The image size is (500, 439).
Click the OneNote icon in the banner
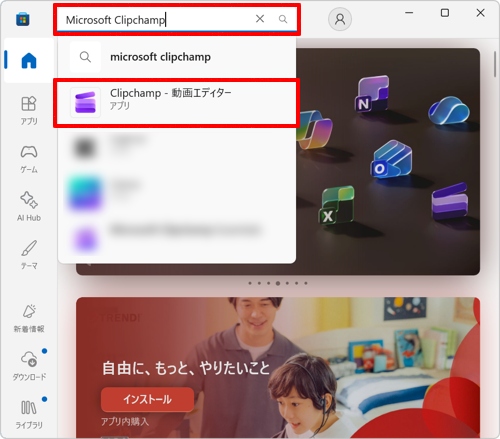coord(372,94)
